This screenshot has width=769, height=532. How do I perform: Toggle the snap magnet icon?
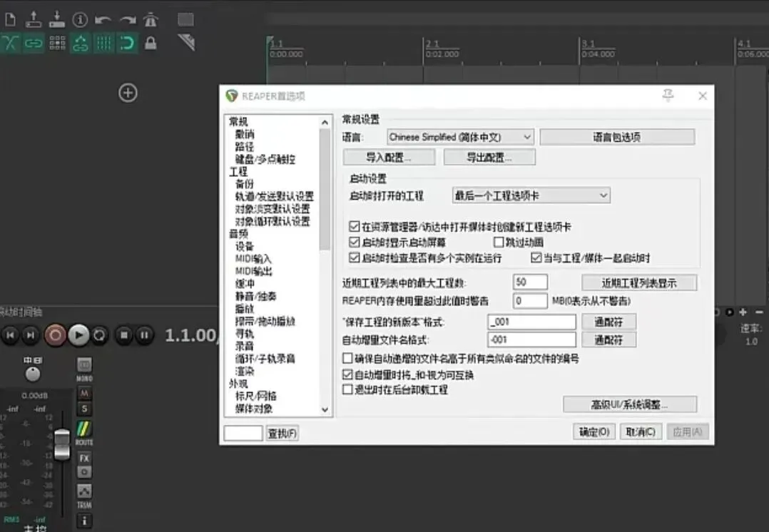(x=127, y=44)
